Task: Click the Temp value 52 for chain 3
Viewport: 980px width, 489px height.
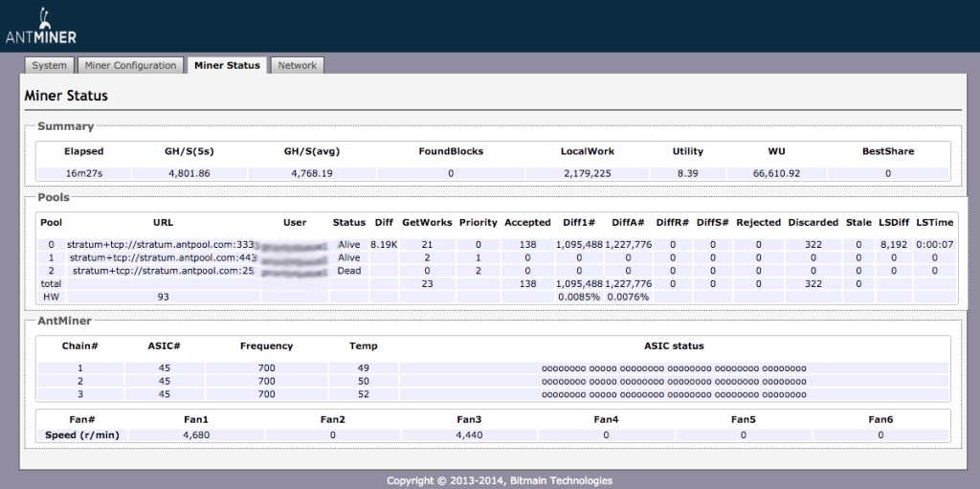Action: coord(363,394)
